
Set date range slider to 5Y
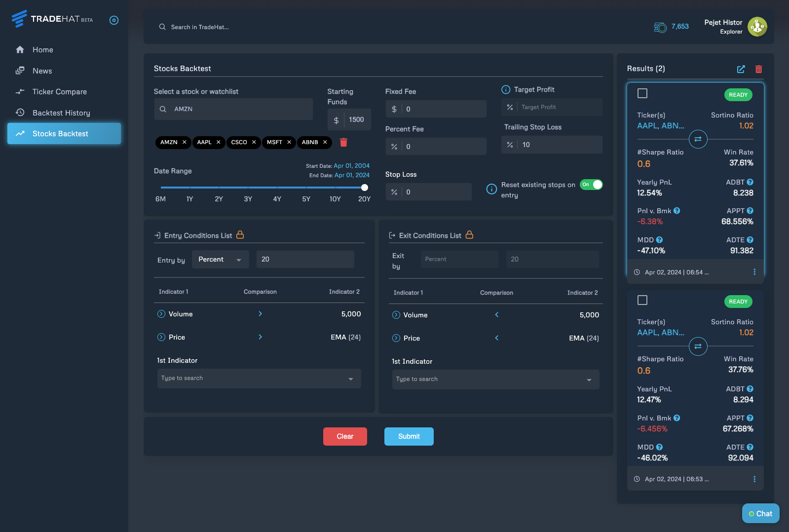point(306,188)
